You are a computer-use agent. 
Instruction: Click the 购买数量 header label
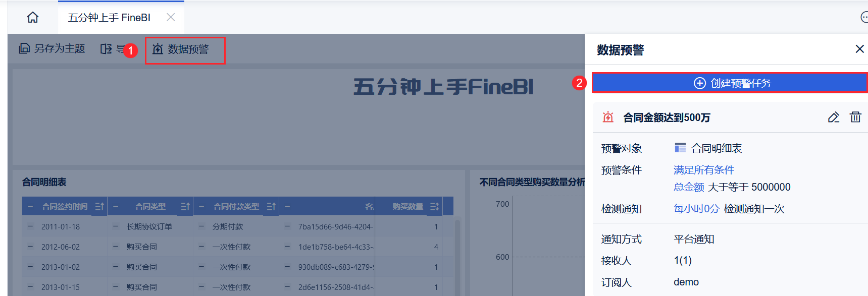pyautogui.click(x=408, y=206)
